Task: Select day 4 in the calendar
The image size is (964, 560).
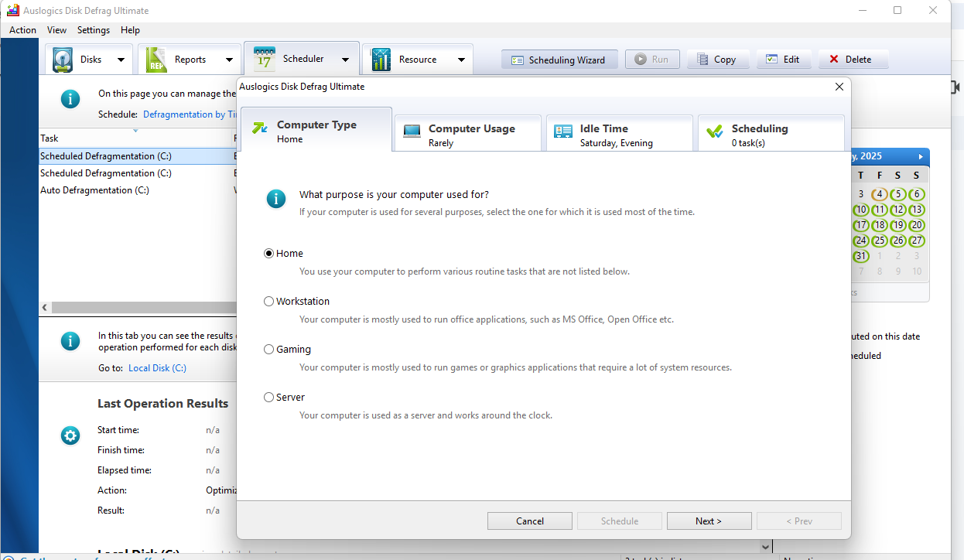Action: point(879,194)
